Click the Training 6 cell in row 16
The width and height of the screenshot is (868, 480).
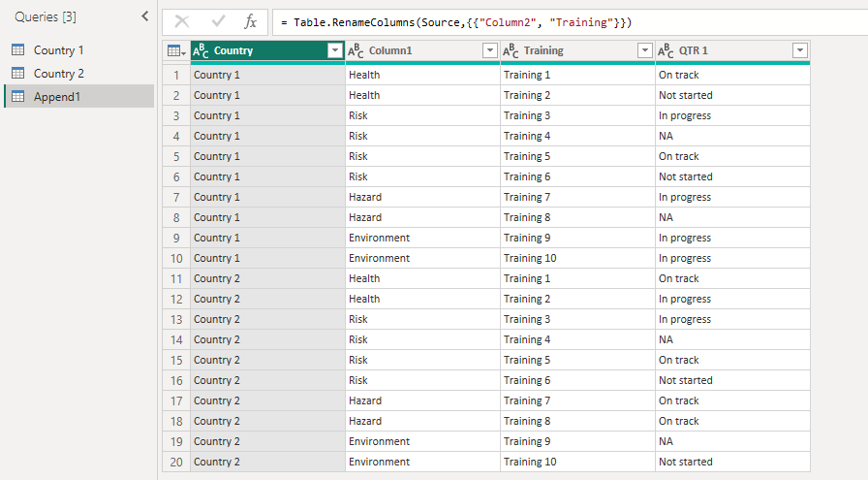point(577,381)
